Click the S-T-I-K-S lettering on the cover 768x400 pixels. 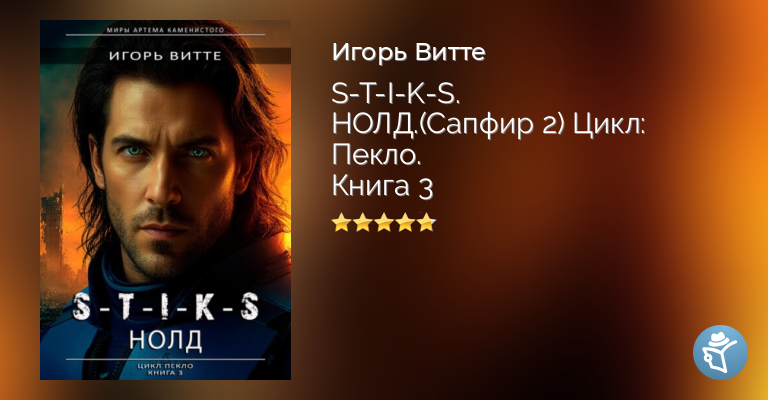[166, 306]
